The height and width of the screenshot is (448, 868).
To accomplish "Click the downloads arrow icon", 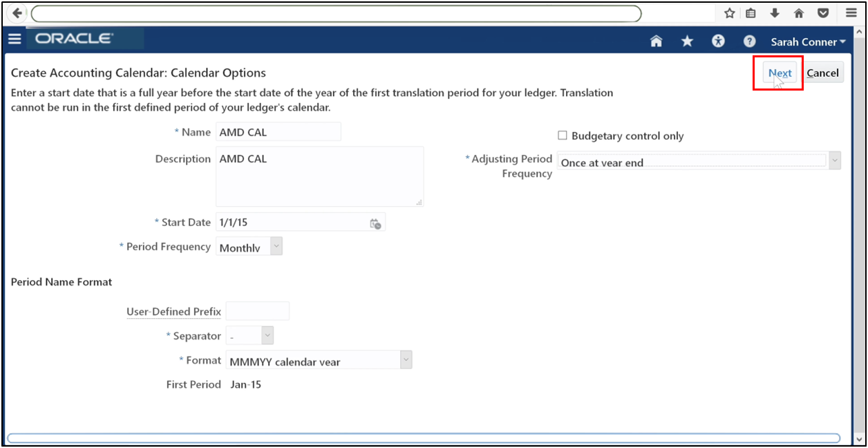I will pos(773,12).
